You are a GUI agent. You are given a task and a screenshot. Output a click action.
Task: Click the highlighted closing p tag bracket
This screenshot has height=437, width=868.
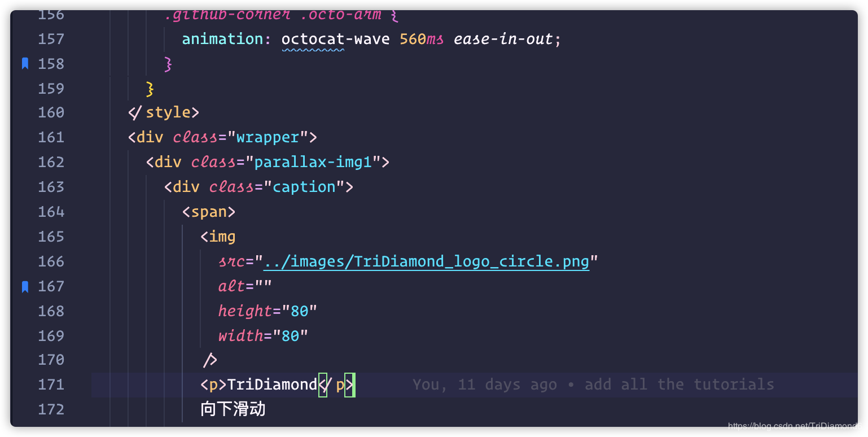pyautogui.click(x=349, y=385)
